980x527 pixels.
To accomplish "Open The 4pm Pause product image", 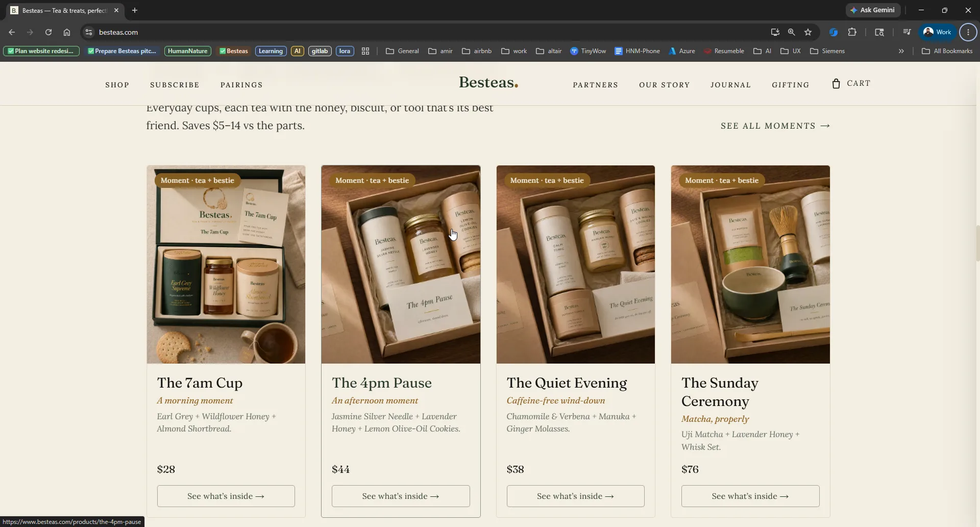I will point(401,265).
